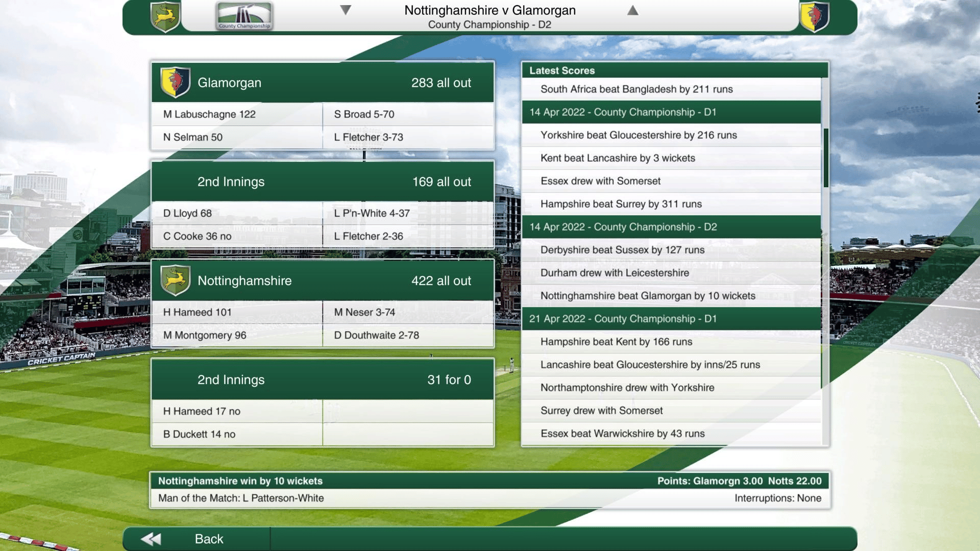Click the Latest Scores scrollbar thumb
Screen dimensions: 980x551
click(825, 158)
